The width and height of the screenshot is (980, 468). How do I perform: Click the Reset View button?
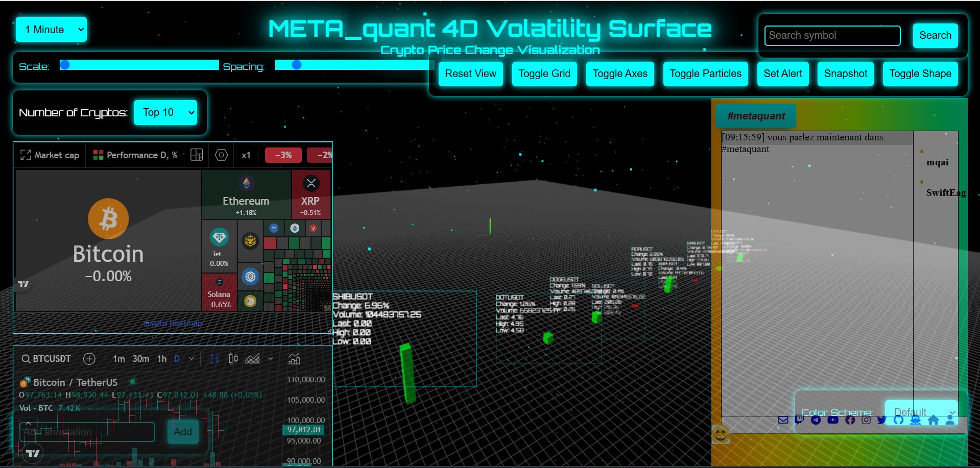(470, 73)
